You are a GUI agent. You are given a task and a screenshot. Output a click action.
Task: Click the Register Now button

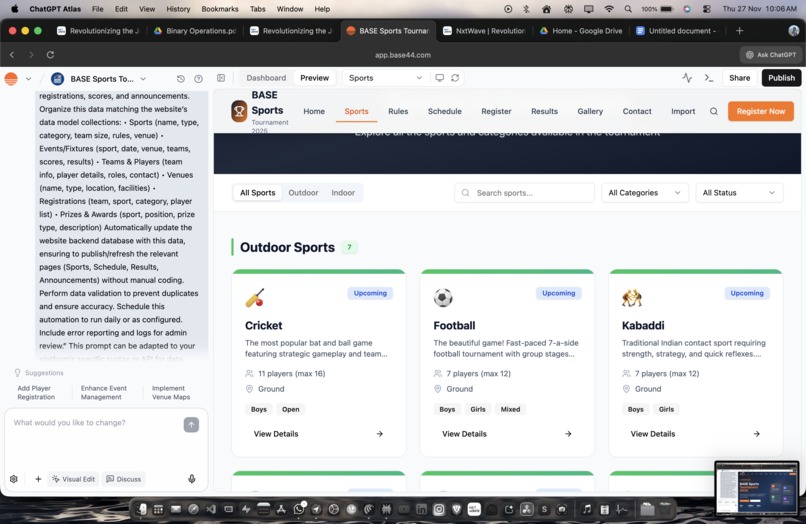[x=761, y=111]
